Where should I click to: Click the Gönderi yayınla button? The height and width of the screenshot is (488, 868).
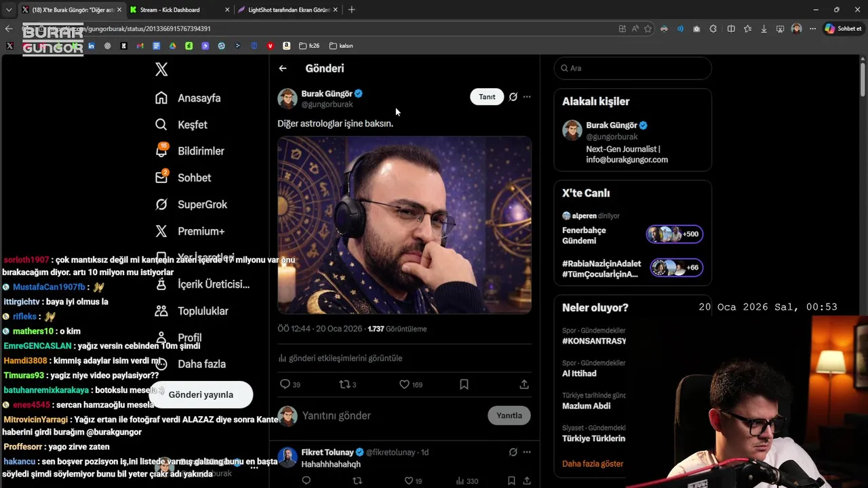[x=201, y=394]
